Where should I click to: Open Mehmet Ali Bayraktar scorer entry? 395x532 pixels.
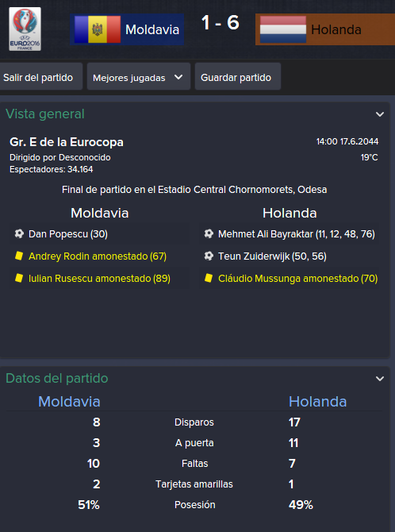coord(296,234)
